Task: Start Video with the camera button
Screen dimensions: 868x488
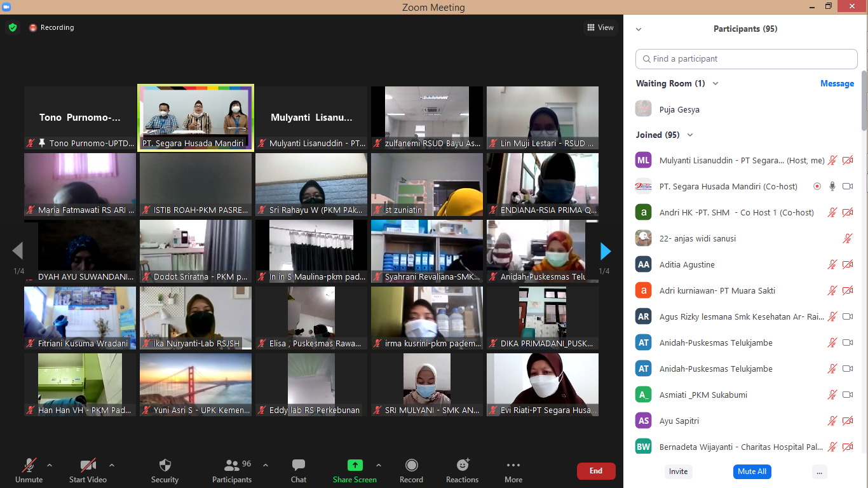Action: pyautogui.click(x=88, y=470)
